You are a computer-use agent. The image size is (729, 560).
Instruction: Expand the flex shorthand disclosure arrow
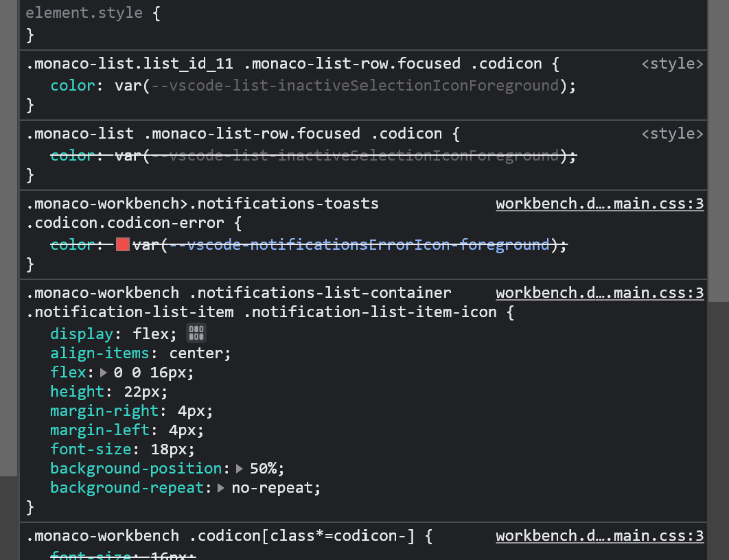pos(102,372)
